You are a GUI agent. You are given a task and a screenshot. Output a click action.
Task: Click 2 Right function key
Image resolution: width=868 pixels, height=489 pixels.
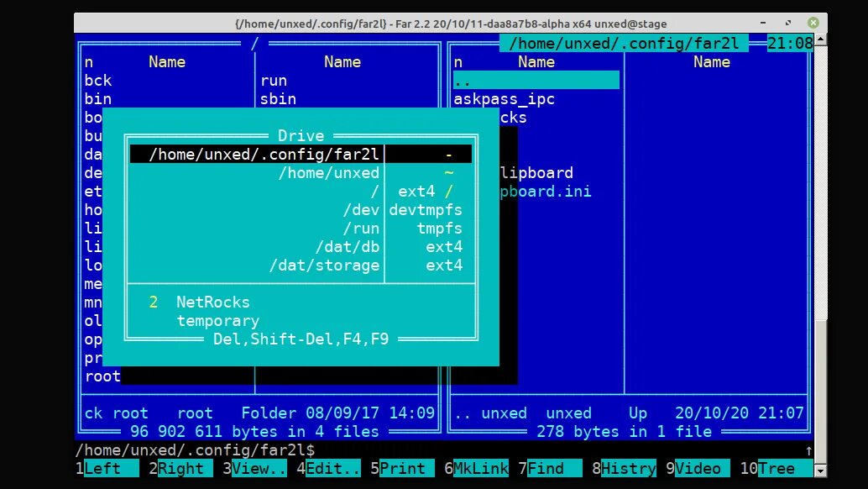(x=180, y=469)
